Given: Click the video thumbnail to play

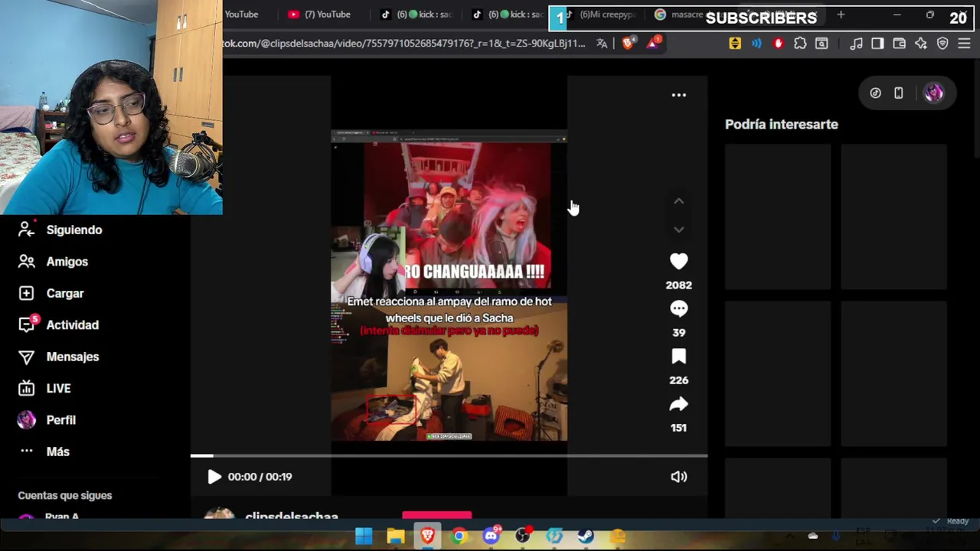Looking at the screenshot, I should click(449, 285).
